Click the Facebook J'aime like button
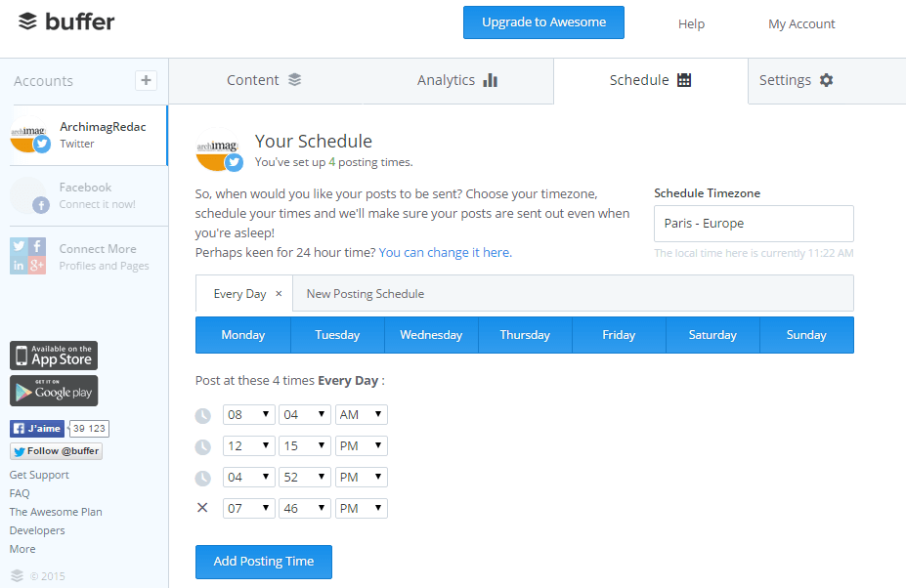Screen dimensions: 906x588 [37, 429]
